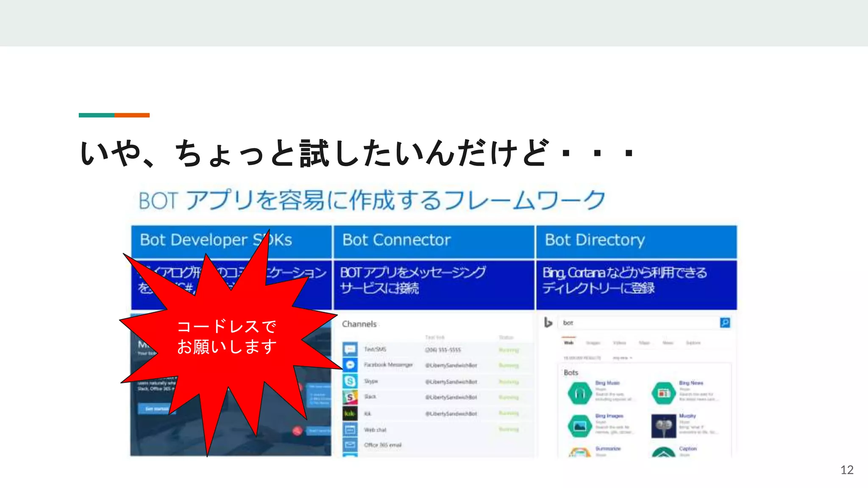Click the 'Bots' heading in Bing results
Image resolution: width=868 pixels, height=488 pixels.
coord(571,372)
